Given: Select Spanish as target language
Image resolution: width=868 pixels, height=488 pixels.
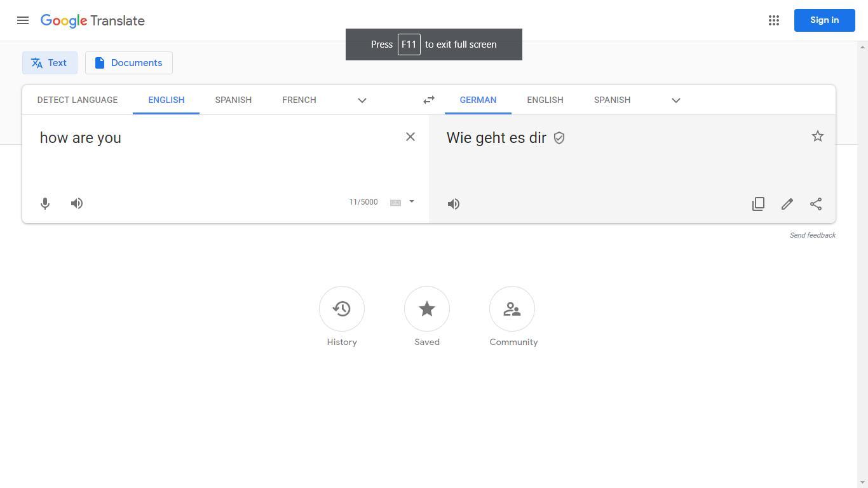Looking at the screenshot, I should [612, 100].
